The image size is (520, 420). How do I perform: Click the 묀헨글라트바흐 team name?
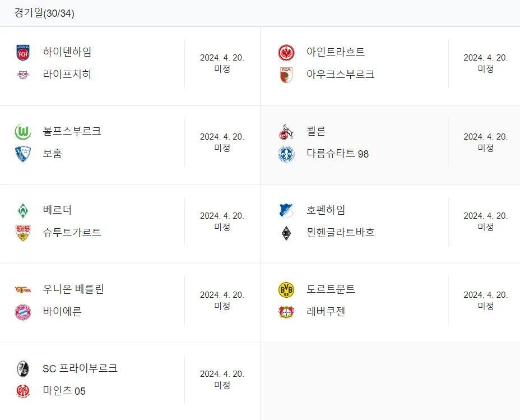(341, 233)
